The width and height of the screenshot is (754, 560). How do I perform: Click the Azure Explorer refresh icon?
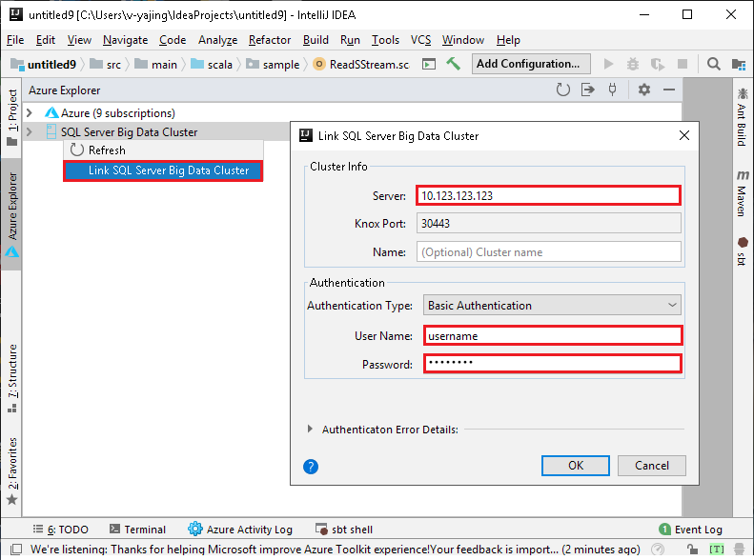pos(562,90)
